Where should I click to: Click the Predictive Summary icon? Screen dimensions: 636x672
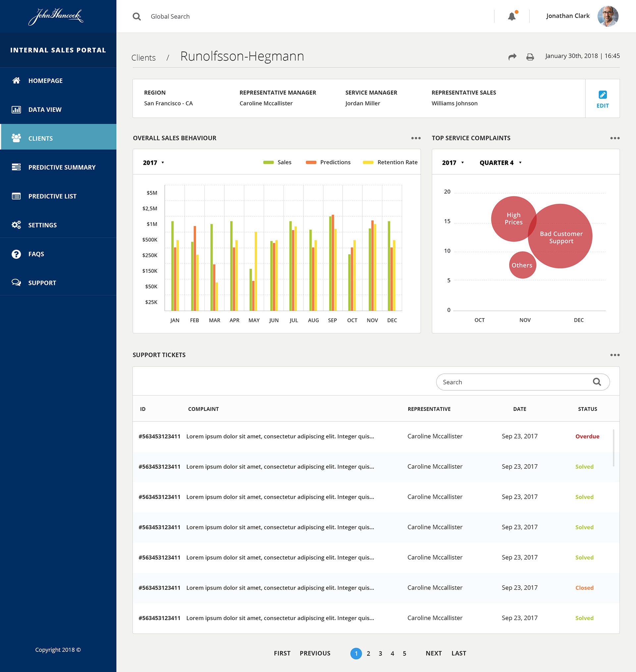click(16, 167)
